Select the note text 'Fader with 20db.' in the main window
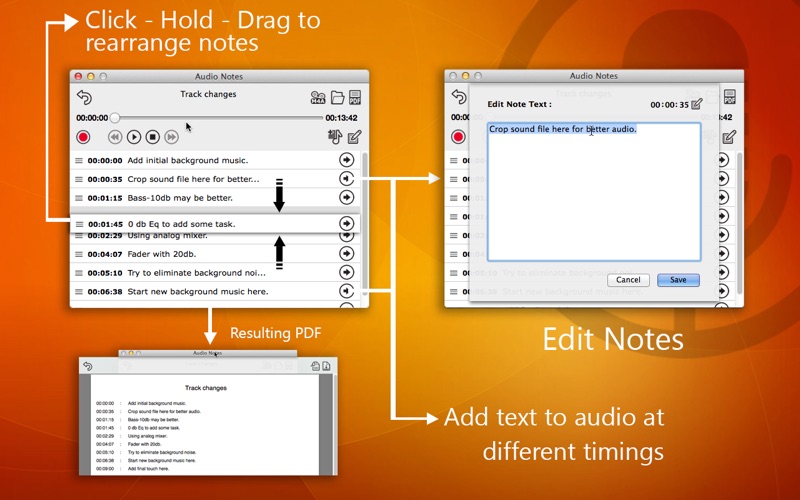The image size is (800, 500). point(162,254)
